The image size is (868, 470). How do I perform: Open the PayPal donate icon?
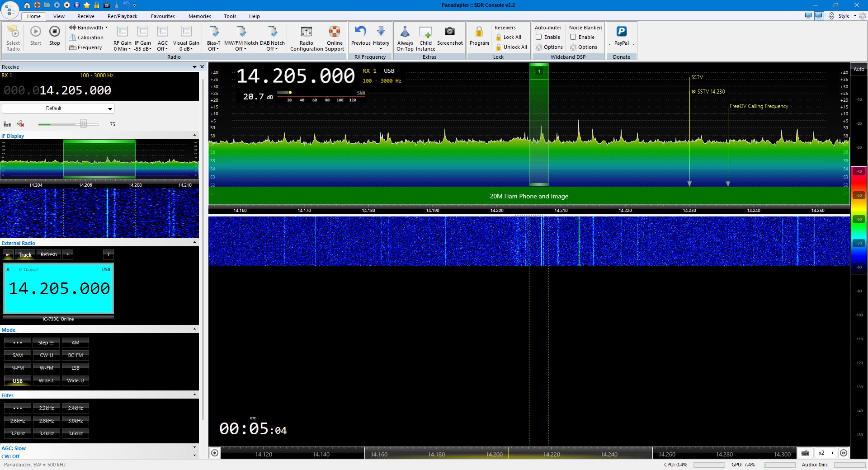click(x=621, y=32)
